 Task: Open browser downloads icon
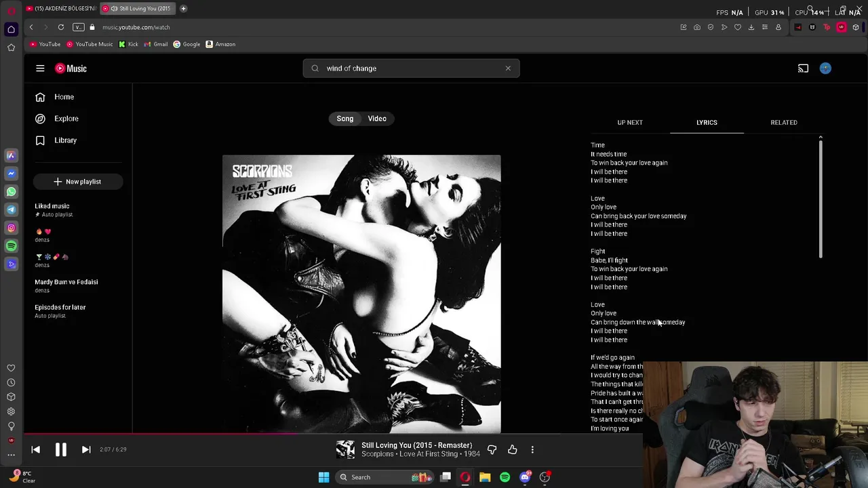coord(751,27)
